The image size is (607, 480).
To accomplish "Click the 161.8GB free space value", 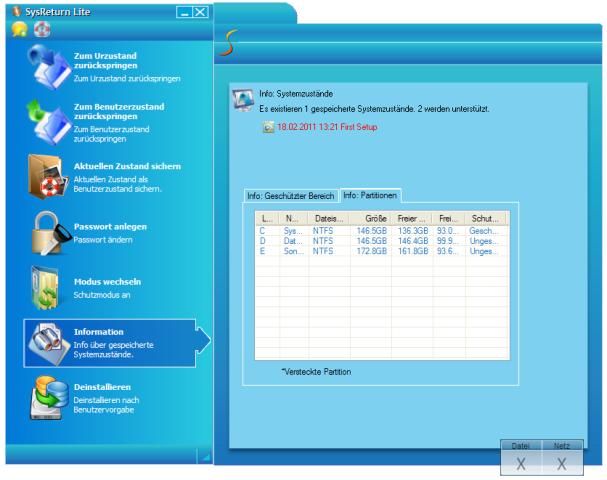I will (413, 251).
